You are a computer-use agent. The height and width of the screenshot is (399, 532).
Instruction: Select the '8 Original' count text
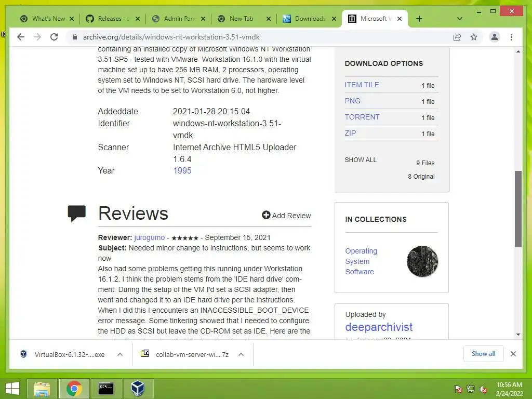421,177
